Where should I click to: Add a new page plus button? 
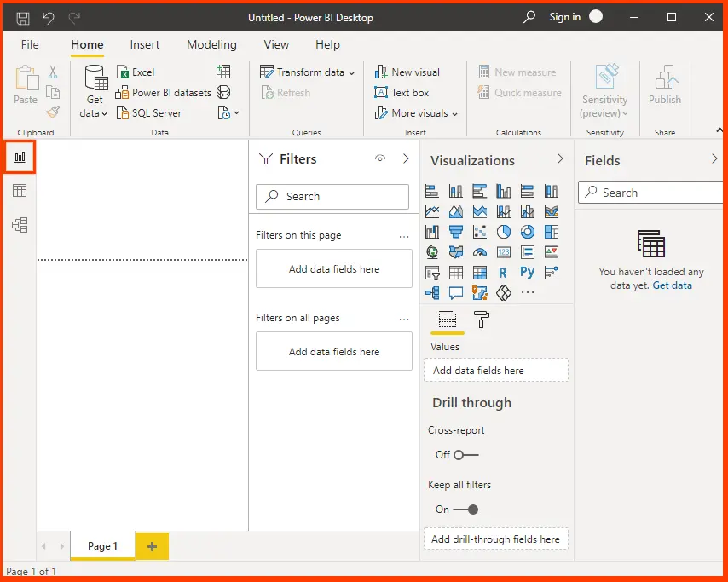pos(152,546)
